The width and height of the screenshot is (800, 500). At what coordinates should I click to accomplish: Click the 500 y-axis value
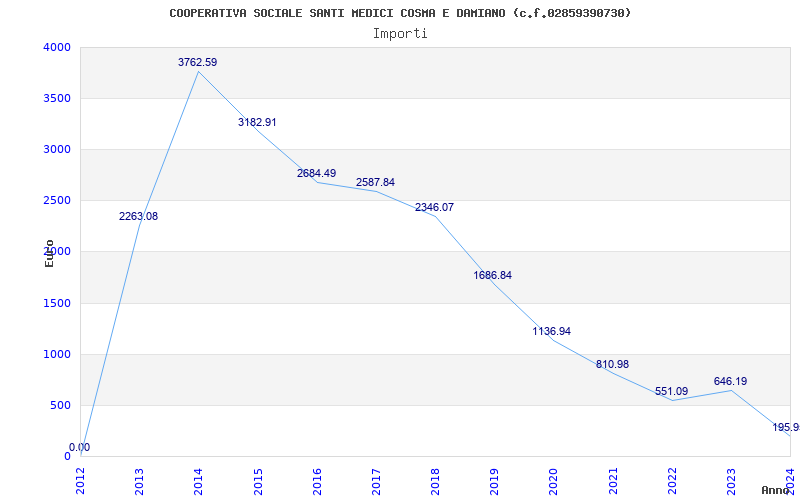pos(60,406)
